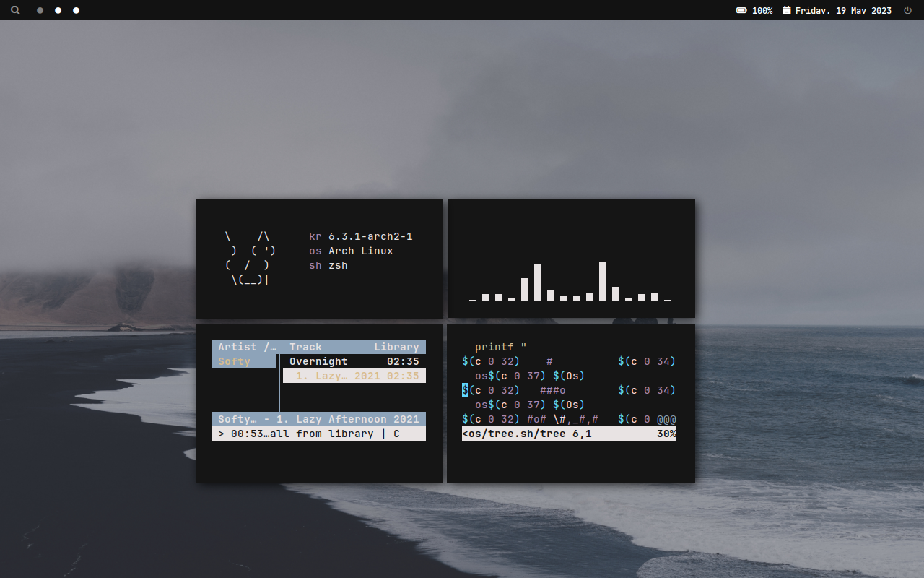
Task: Click the 00:53 playback status line
Action: click(x=318, y=433)
